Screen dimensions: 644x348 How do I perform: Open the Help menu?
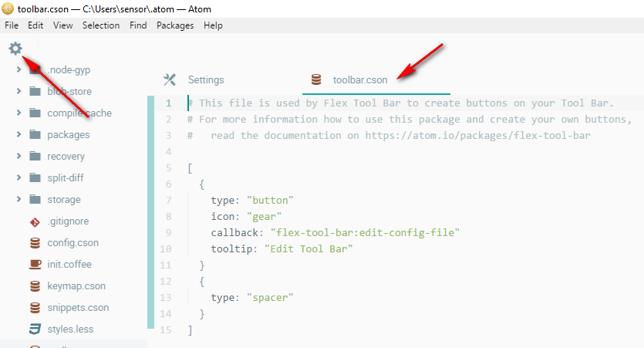(213, 25)
